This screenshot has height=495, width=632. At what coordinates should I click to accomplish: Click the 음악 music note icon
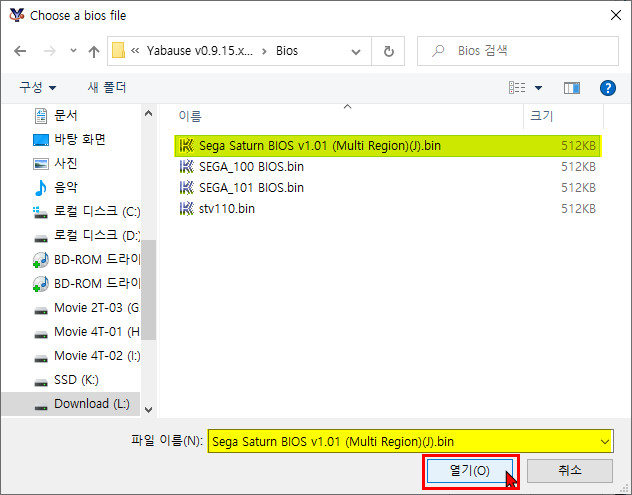tap(41, 188)
